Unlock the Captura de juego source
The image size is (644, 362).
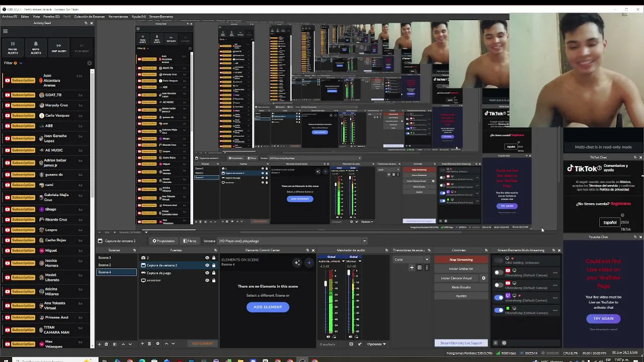[213, 273]
